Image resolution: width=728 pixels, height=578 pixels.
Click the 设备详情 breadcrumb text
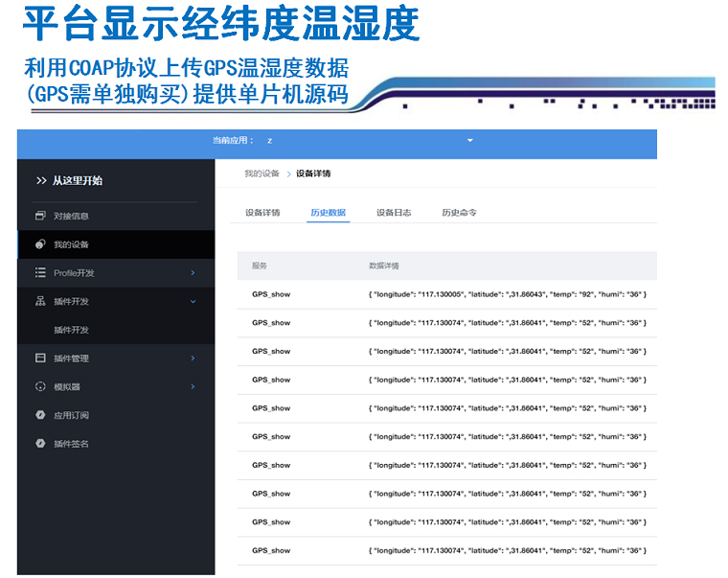[x=313, y=173]
